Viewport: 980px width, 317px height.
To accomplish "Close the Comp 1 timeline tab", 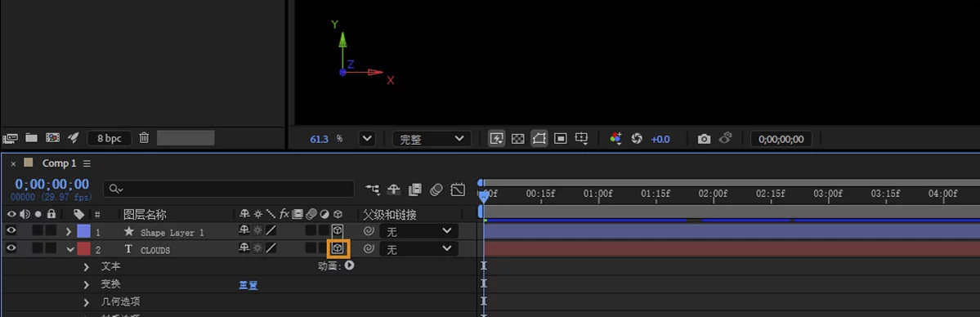I will pyautogui.click(x=13, y=164).
